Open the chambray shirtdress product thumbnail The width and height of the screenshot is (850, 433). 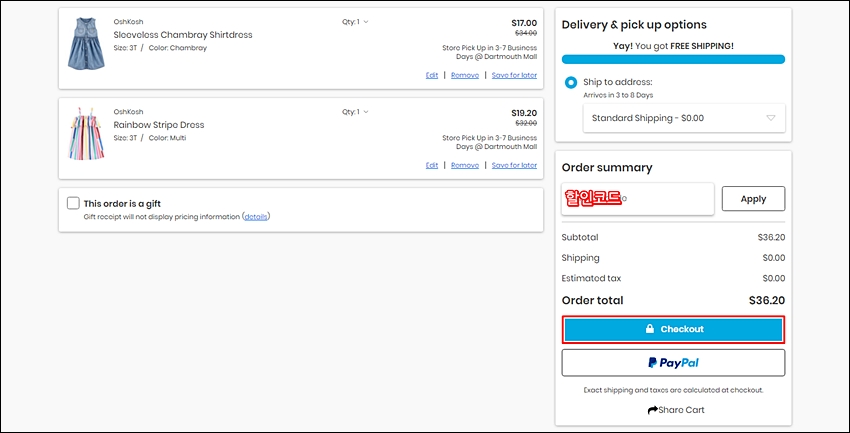coord(86,44)
